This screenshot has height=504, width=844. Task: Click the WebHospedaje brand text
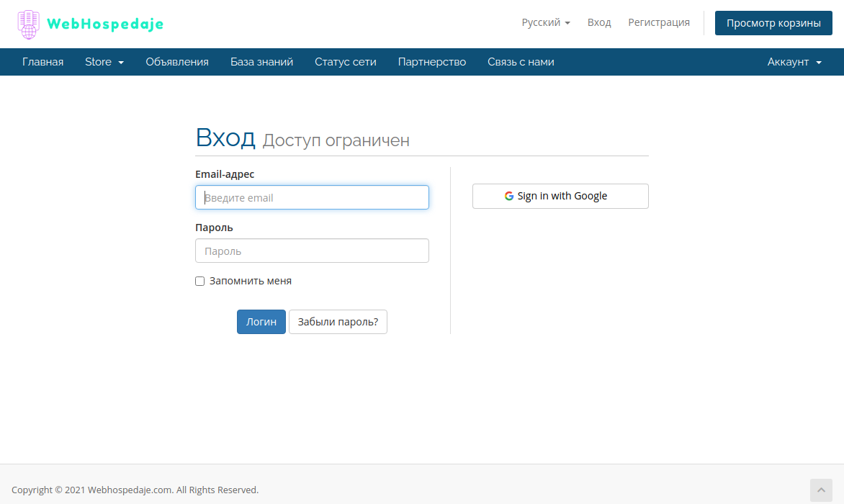pyautogui.click(x=105, y=24)
